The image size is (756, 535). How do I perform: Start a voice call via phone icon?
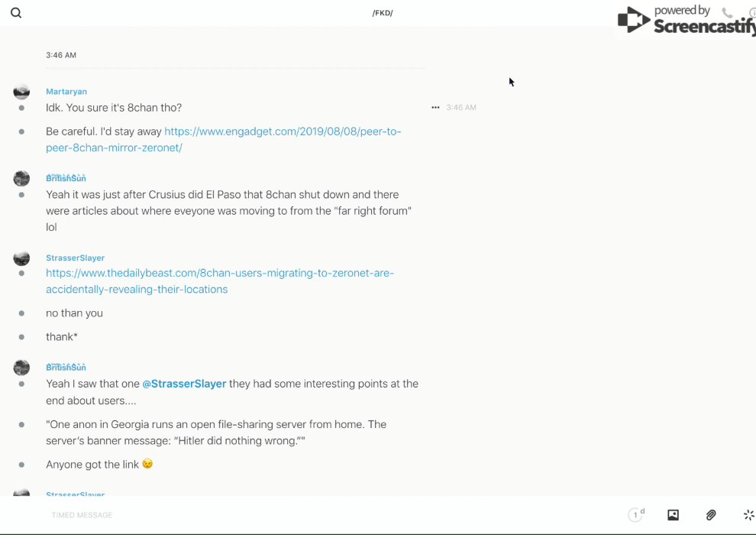pos(727,13)
